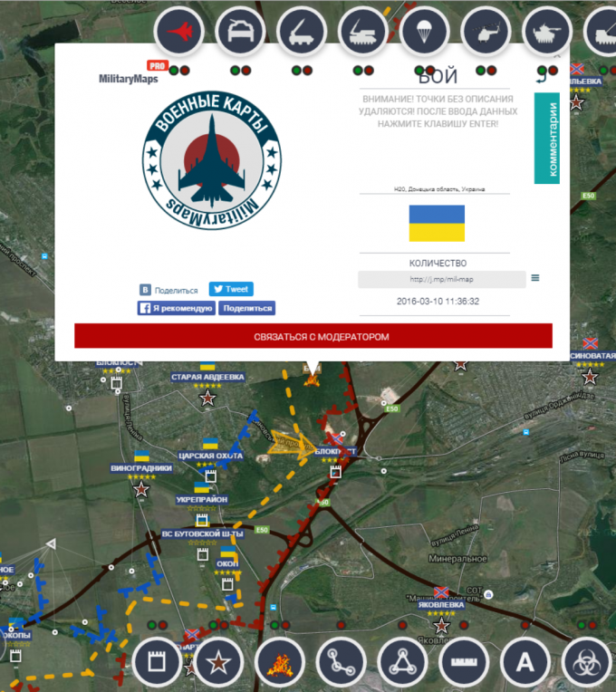The height and width of the screenshot is (692, 616).
Task: Toggle green light under fighter jet icon
Action: [x=172, y=70]
